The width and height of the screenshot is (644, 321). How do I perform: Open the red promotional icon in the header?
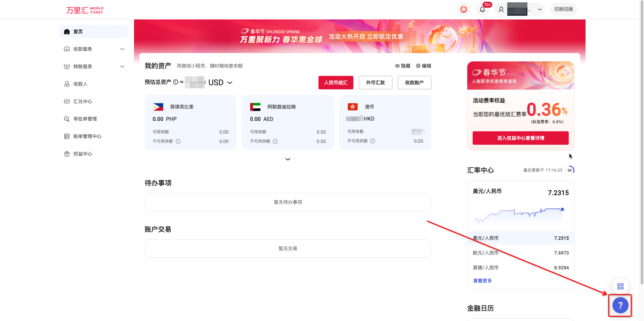coord(464,9)
